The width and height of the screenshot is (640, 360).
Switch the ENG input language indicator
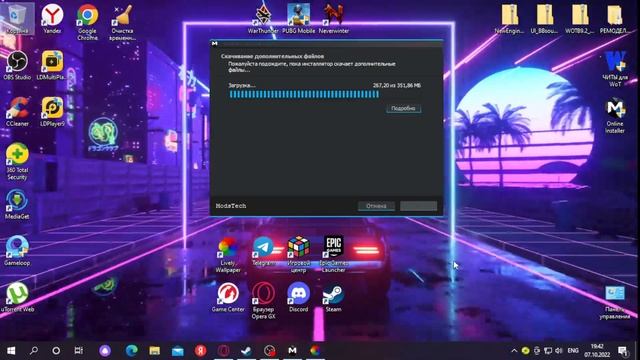pyautogui.click(x=573, y=351)
